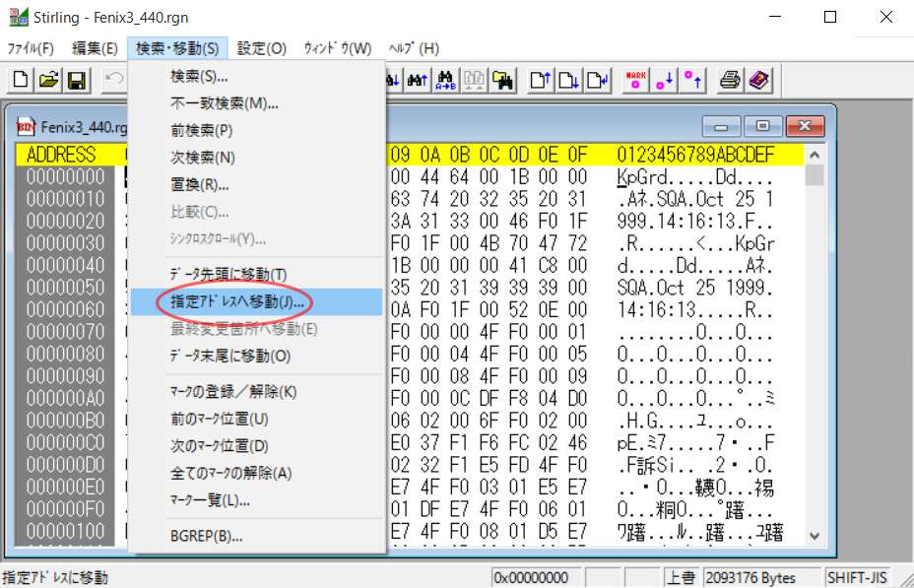Open マーク一覧(L)... from the menu
The height and width of the screenshot is (588, 914).
point(256,500)
